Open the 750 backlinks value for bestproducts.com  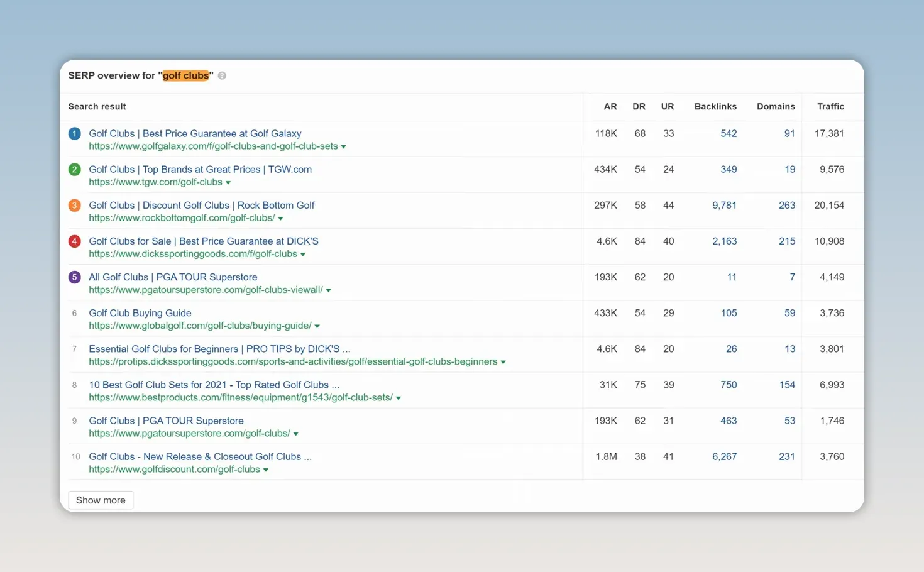(x=729, y=384)
